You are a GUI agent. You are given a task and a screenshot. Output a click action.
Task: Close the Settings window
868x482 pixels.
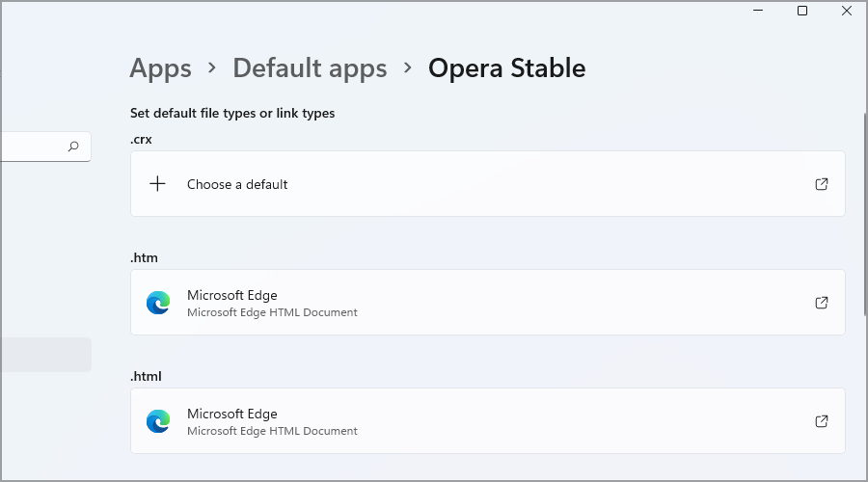(x=847, y=11)
